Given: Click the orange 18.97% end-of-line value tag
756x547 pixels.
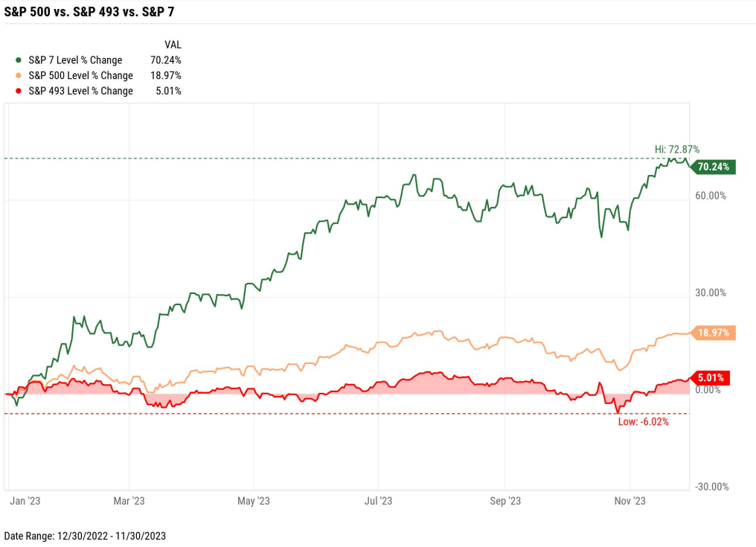Looking at the screenshot, I should 714,333.
